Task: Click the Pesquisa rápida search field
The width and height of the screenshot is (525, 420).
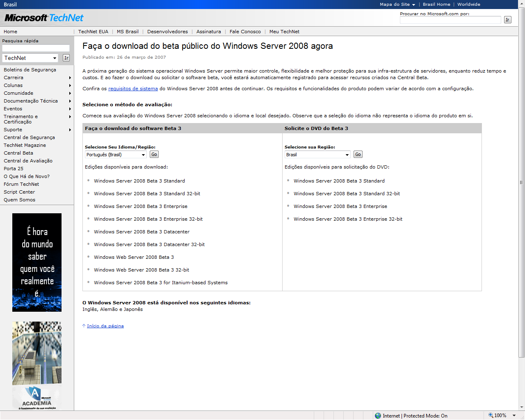Action: [x=36, y=48]
